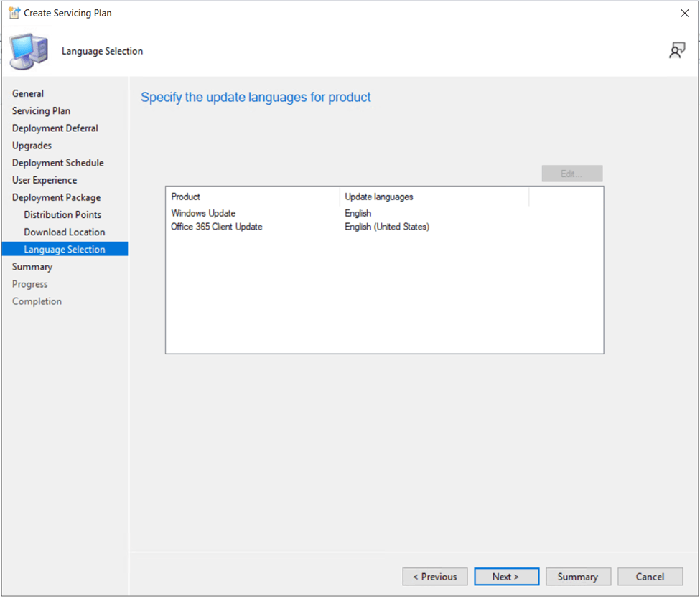Image resolution: width=700 pixels, height=599 pixels.
Task: Select the Download Location sub-step
Action: tap(65, 232)
